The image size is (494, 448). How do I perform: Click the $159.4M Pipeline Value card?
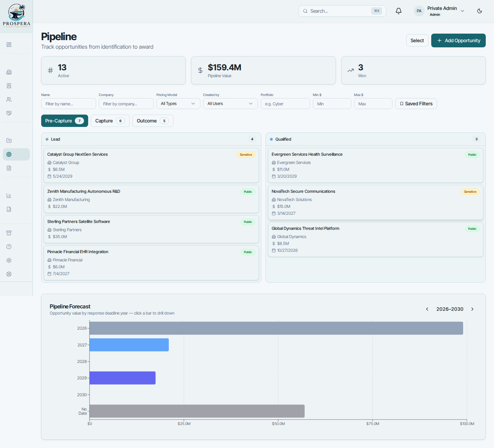coord(263,70)
